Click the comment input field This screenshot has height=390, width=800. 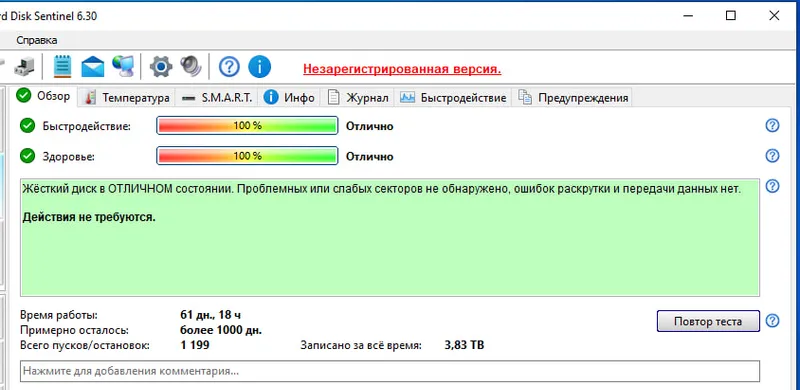[390, 371]
